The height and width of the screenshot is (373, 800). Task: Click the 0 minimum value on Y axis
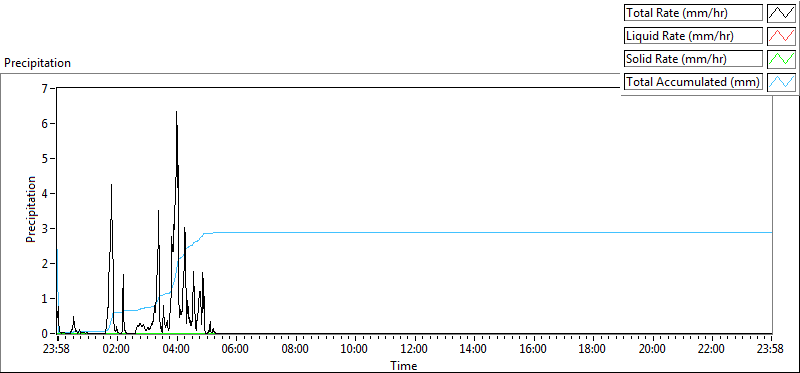44,333
